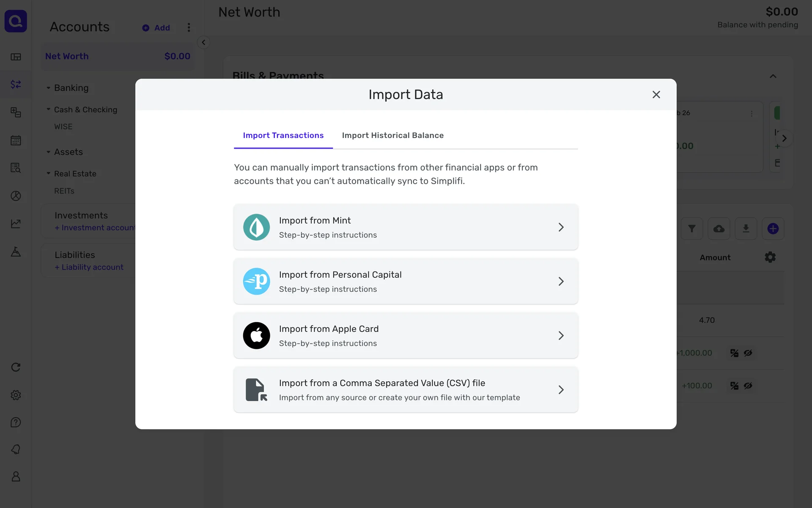Viewport: 812px width, 508px height.
Task: Click the + Liability account link
Action: pos(89,268)
